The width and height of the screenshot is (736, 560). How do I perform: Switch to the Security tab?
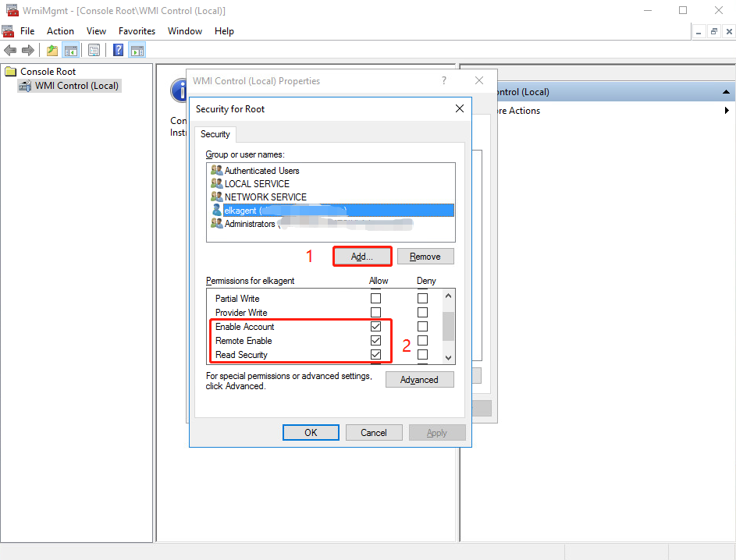pos(215,134)
